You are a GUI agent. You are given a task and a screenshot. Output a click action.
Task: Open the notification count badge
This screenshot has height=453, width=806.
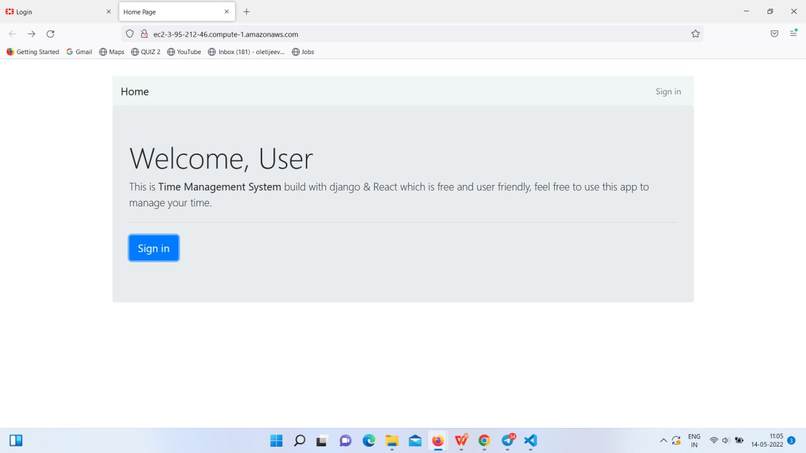(792, 441)
